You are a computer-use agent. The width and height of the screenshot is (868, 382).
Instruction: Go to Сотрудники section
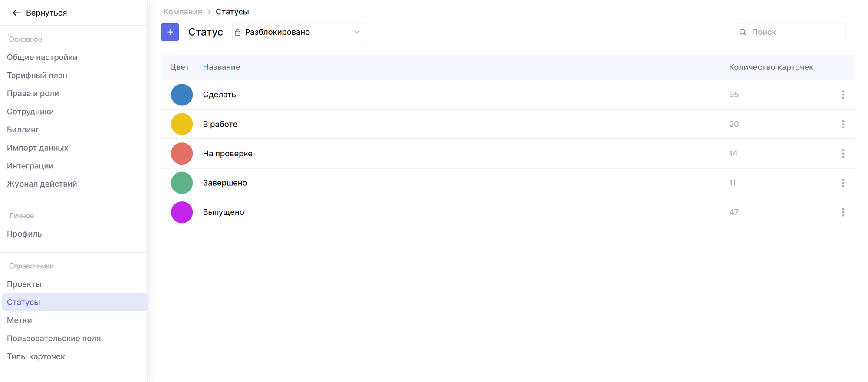30,112
